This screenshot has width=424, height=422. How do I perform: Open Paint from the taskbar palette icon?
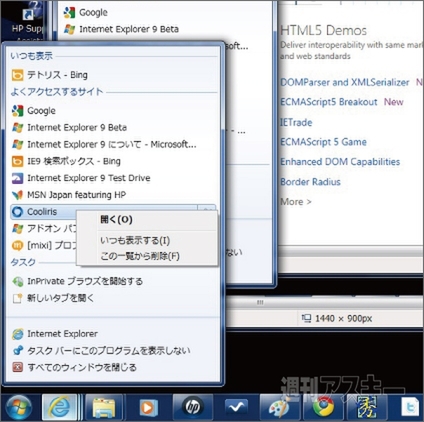pyautogui.click(x=280, y=407)
